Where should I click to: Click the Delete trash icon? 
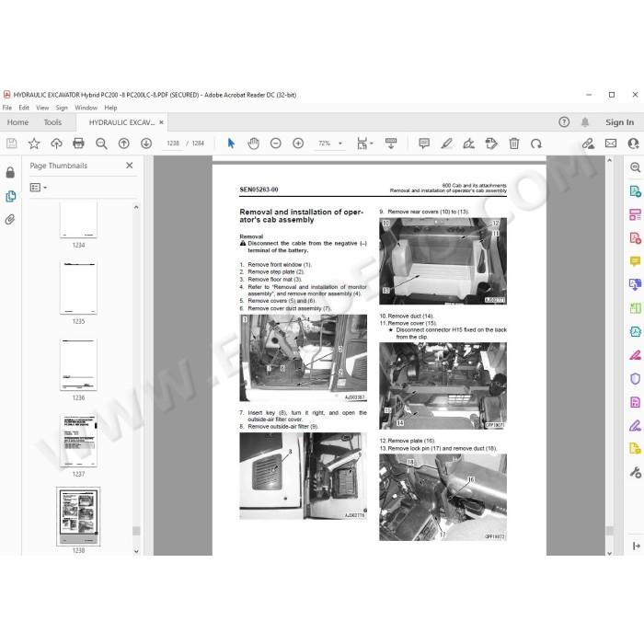513,144
